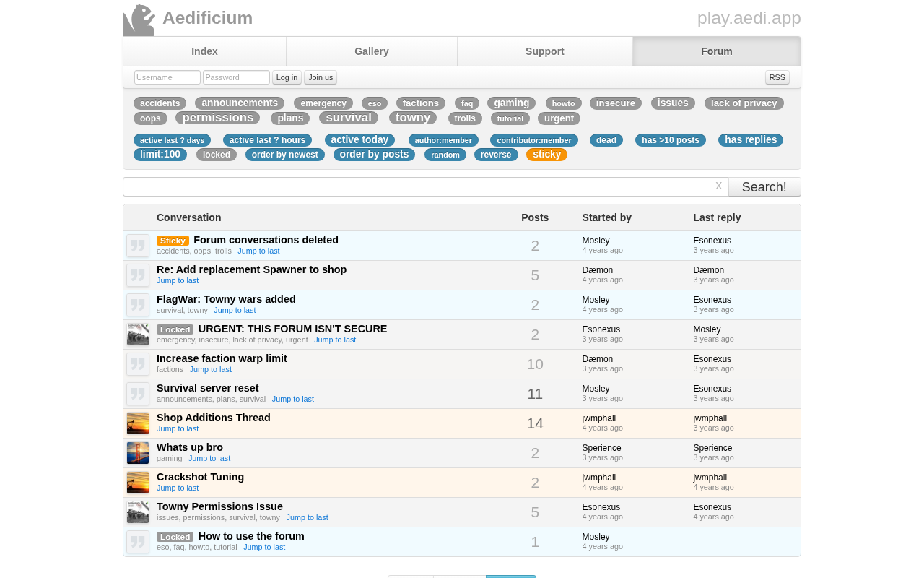Clear the search box with the x icon

click(x=718, y=186)
